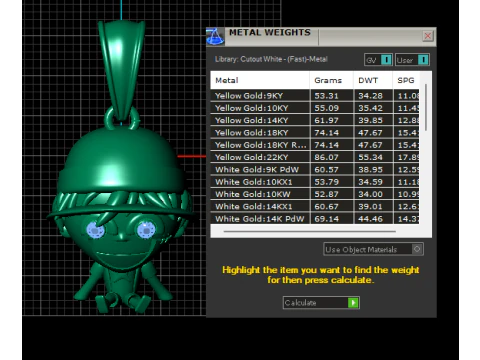Click the horizontal scrollbar of metal list
480x360 pixels.
click(x=310, y=231)
